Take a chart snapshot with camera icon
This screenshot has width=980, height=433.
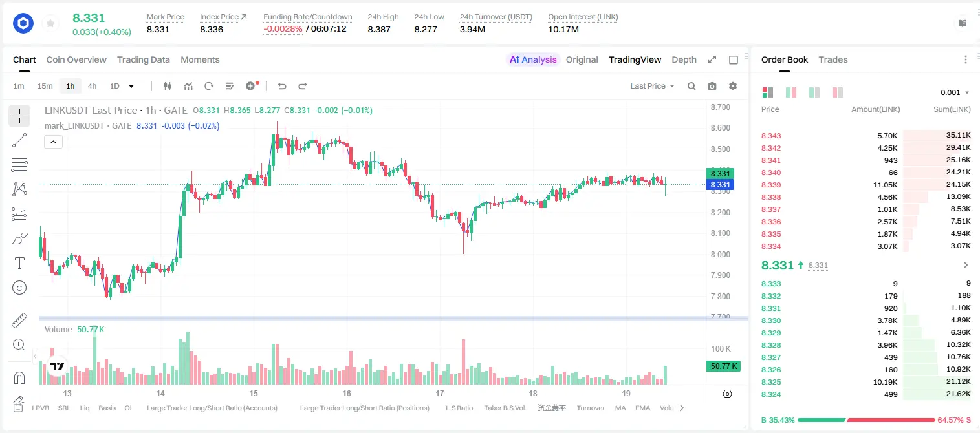click(712, 86)
